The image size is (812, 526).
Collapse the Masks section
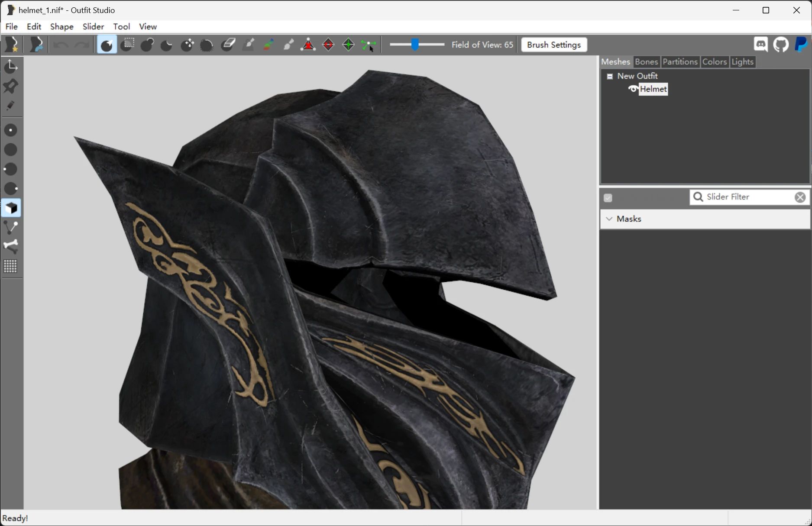tap(610, 219)
